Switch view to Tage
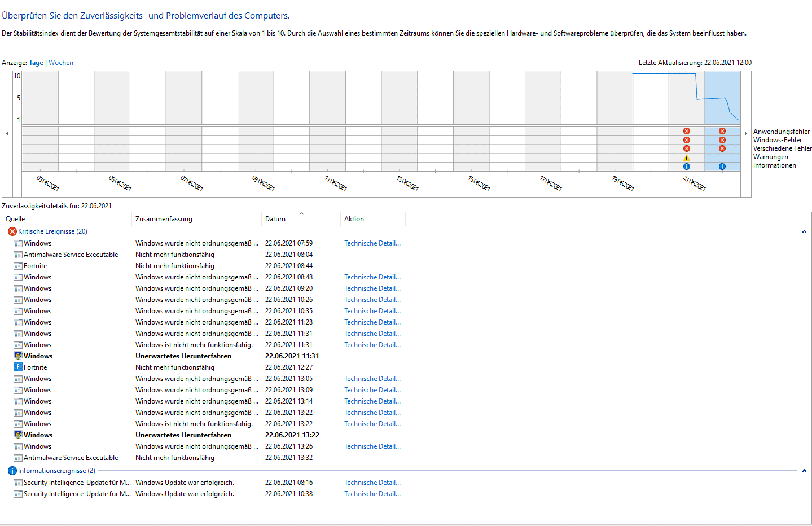The height and width of the screenshot is (526, 812). 36,63
